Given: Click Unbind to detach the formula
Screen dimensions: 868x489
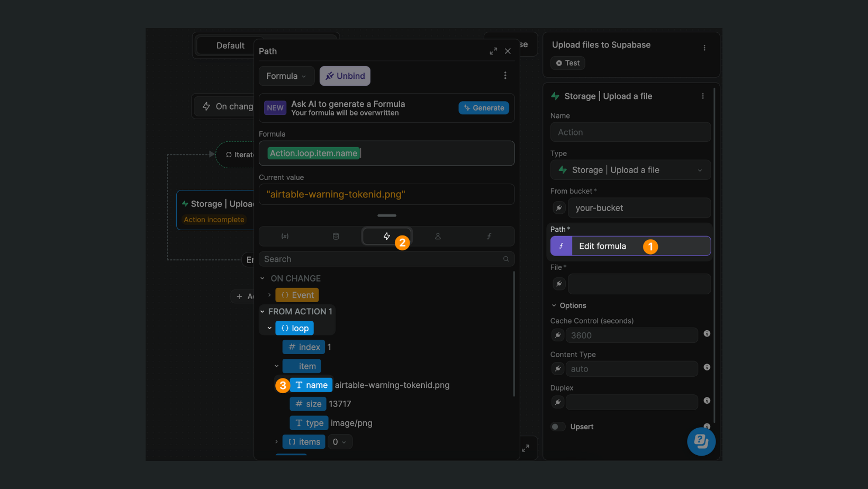Looking at the screenshot, I should (345, 76).
